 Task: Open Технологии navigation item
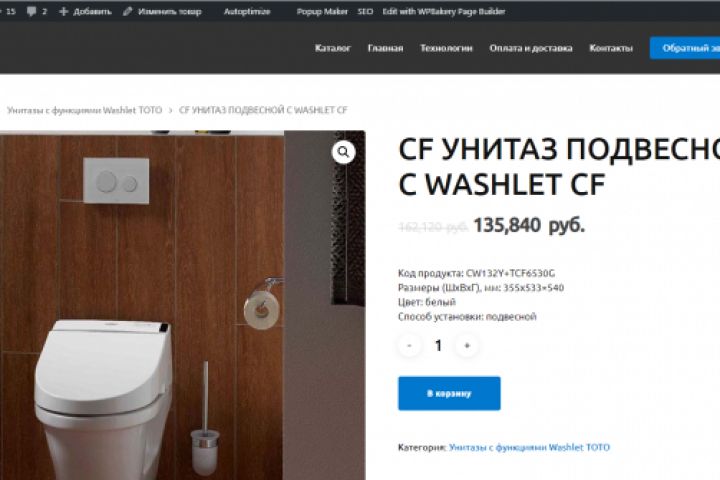point(446,48)
